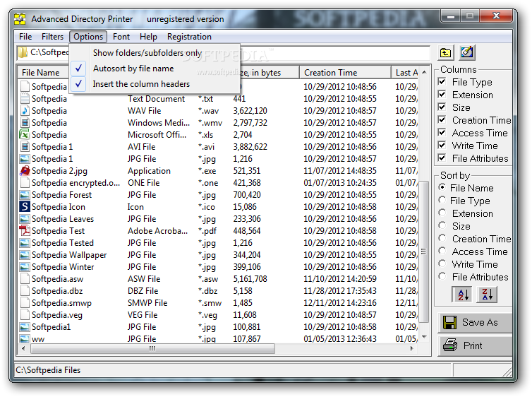Click the horizontal scrollbar left arrow
The image size is (532, 397).
click(x=23, y=348)
